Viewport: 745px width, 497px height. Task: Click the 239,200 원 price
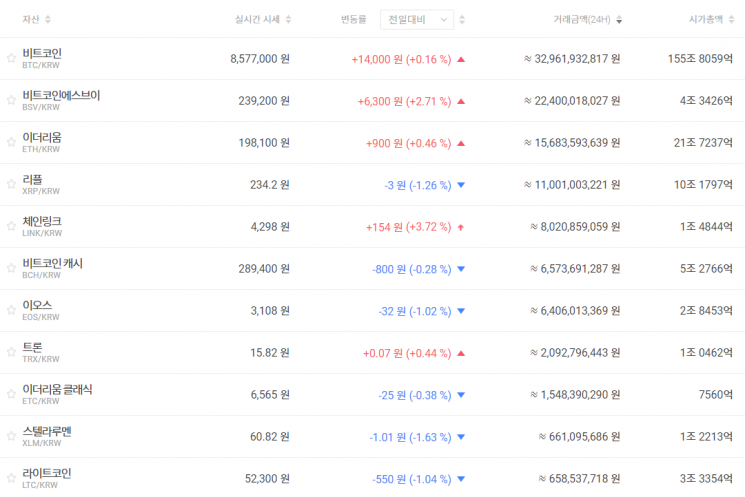point(264,101)
